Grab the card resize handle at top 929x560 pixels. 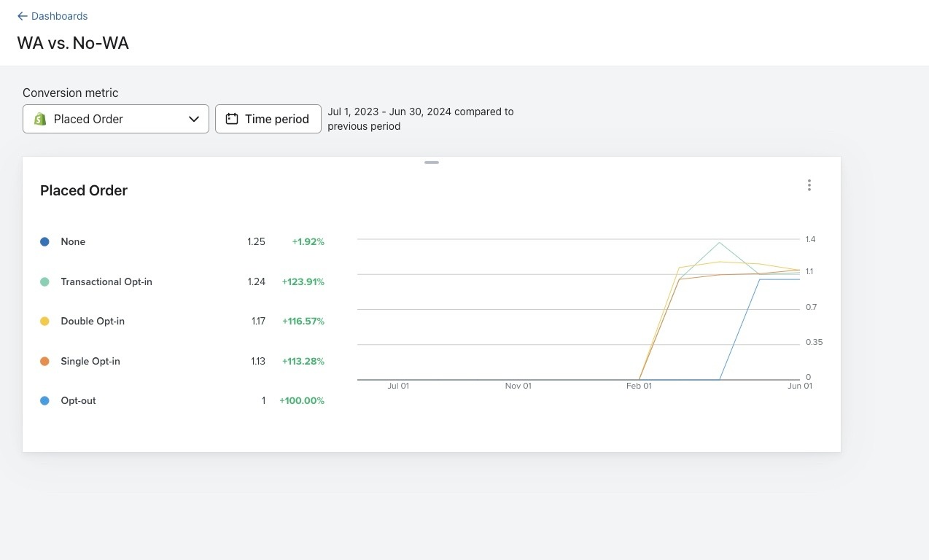432,163
